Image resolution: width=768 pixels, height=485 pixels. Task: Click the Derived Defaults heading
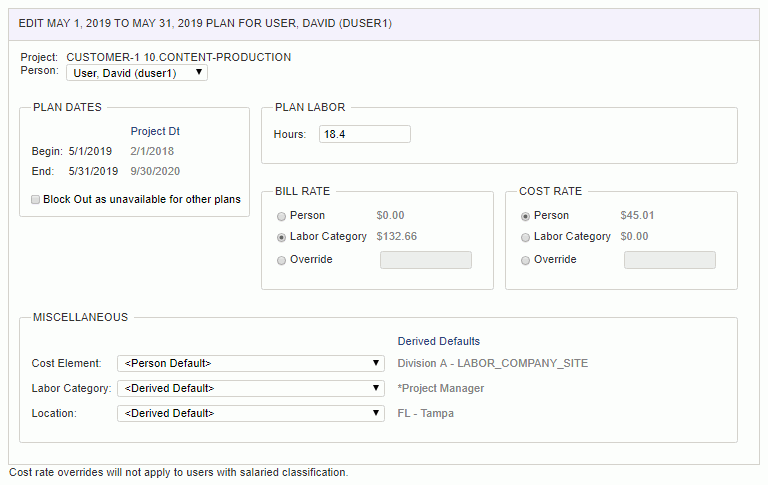coord(438,341)
